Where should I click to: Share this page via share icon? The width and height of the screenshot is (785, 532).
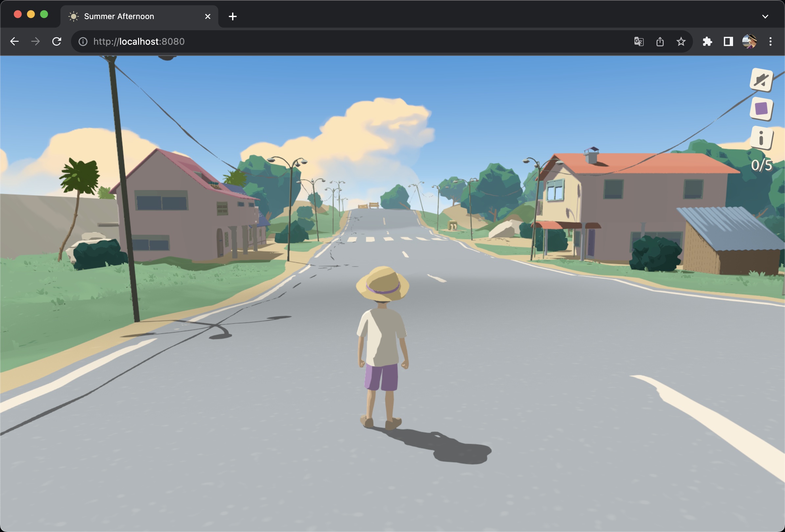tap(660, 41)
